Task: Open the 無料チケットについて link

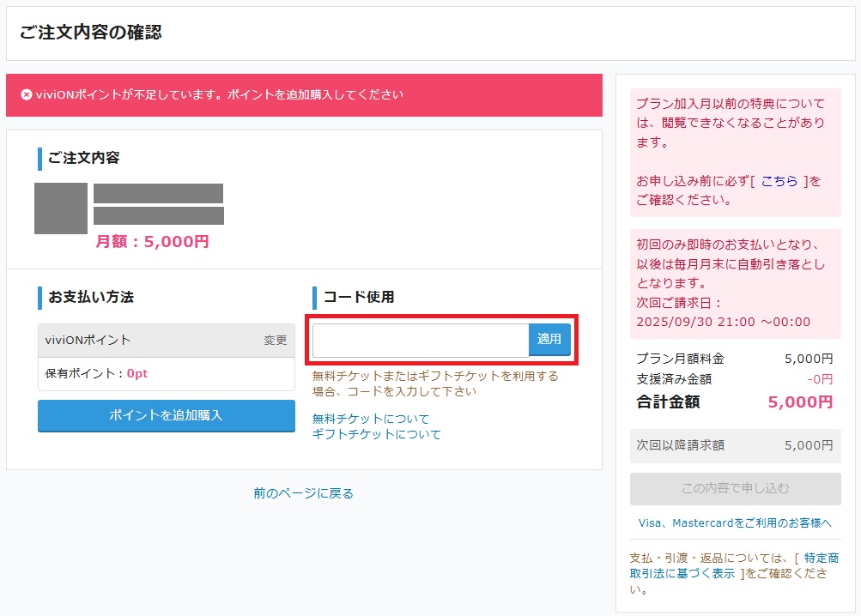Action: (371, 419)
